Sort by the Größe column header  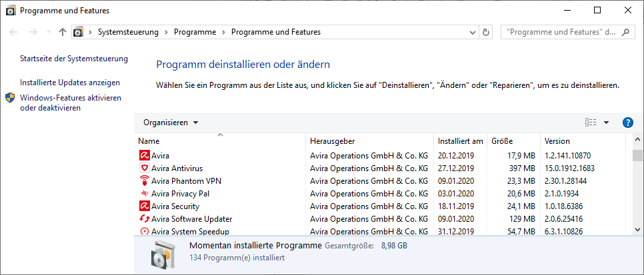[x=513, y=140]
